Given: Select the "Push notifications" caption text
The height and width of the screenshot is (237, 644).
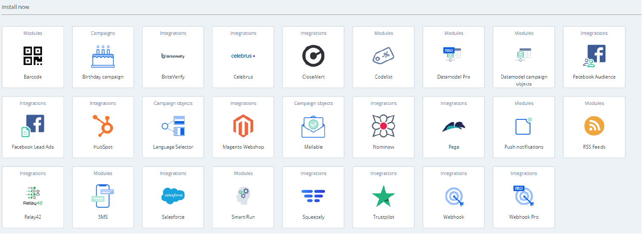Looking at the screenshot, I should pos(524,147).
